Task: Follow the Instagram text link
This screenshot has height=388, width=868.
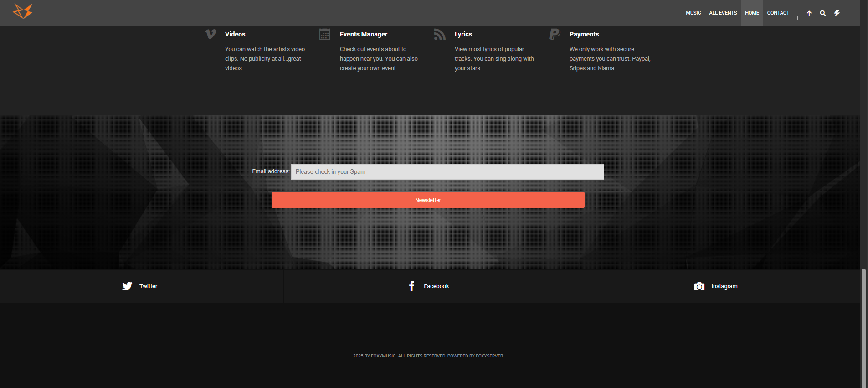Action: click(x=724, y=286)
